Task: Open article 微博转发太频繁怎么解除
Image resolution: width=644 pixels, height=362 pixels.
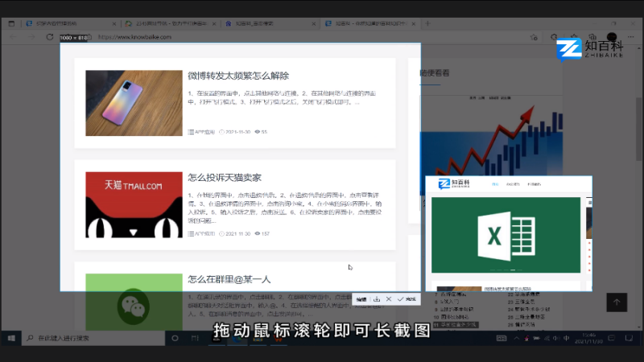Action: (238, 76)
